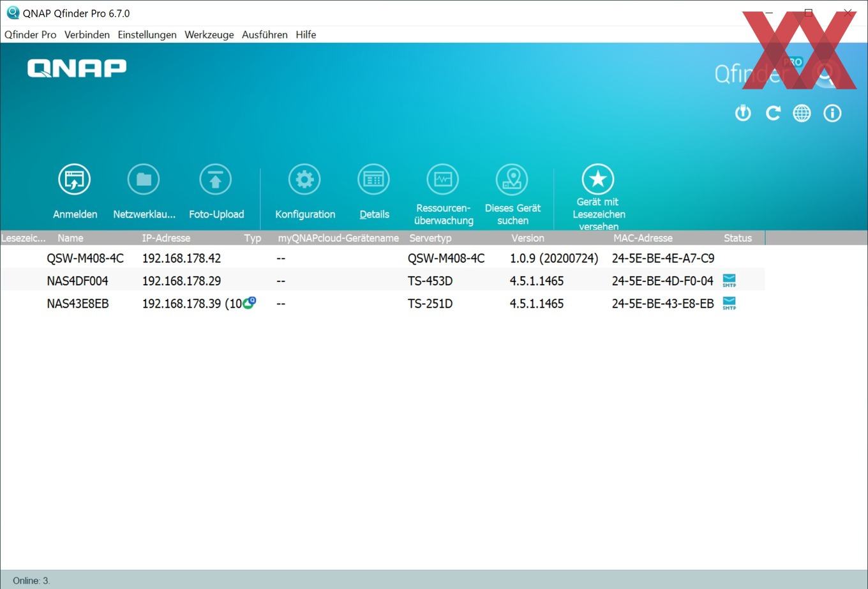
Task: Click MAC address 24-5E-BE-4D-F0-04
Action: pos(662,281)
